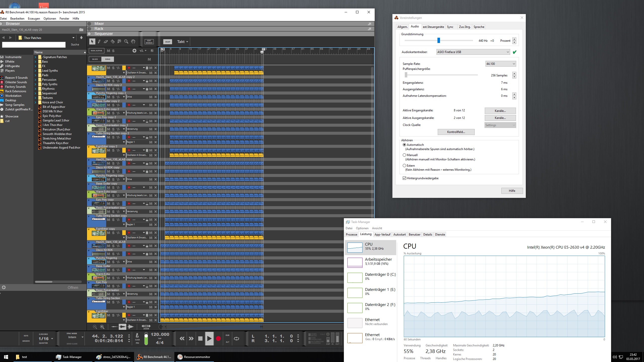Viewport: 644px width, 362px height.
Task: Open Factory Sounds in browser sidebar
Action: pos(15,87)
